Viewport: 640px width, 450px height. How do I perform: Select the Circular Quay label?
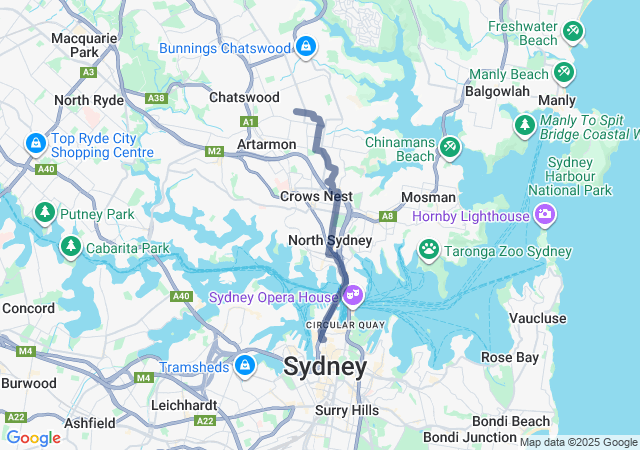pyautogui.click(x=345, y=325)
